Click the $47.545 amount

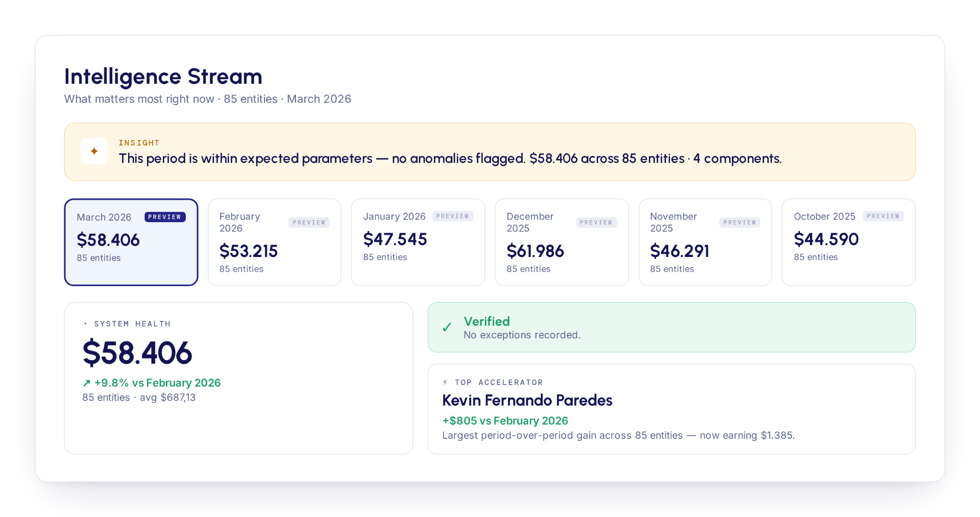(395, 240)
